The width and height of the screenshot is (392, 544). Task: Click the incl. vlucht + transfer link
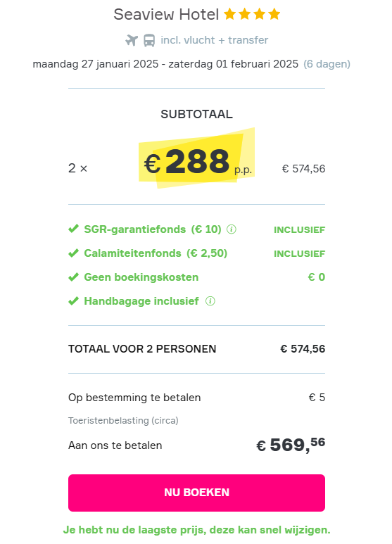pyautogui.click(x=215, y=40)
